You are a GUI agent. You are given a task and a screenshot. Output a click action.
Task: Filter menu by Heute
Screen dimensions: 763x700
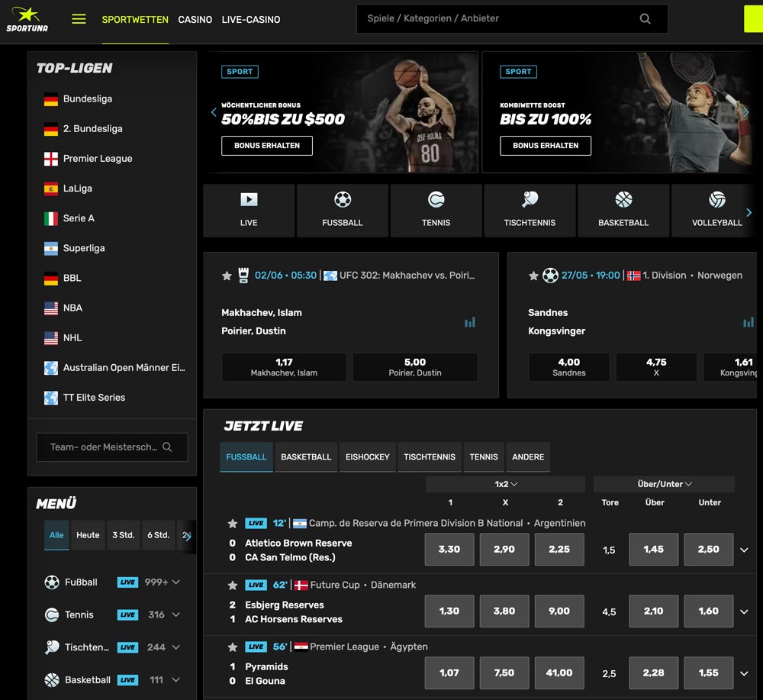(x=88, y=535)
